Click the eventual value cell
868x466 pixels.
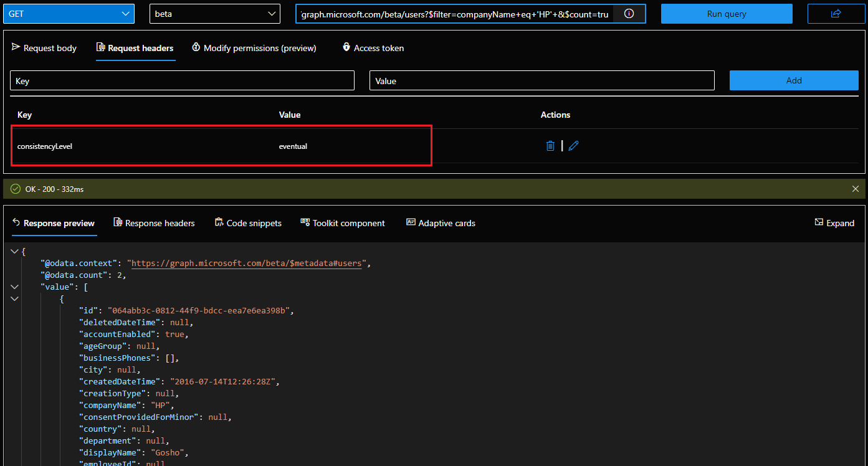[293, 146]
